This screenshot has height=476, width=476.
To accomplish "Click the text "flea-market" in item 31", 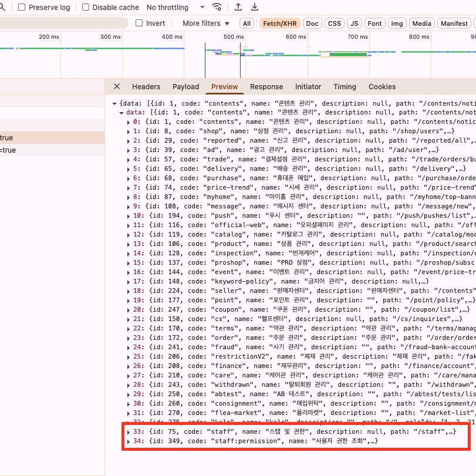I will coord(237,413).
